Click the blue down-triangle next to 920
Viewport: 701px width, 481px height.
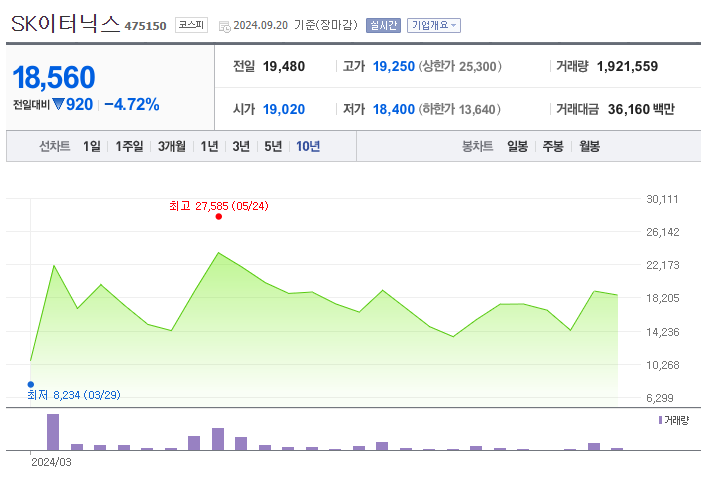58,104
